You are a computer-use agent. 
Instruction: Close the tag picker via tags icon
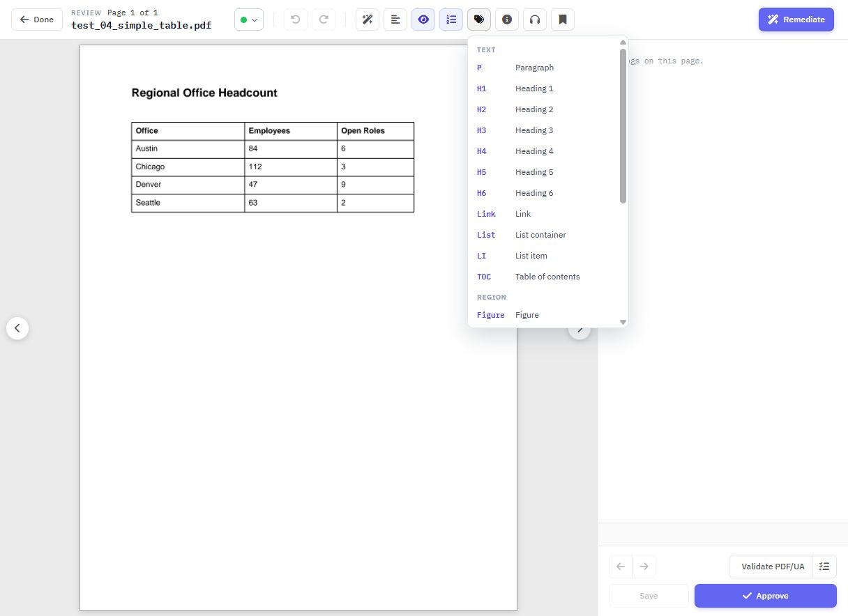[479, 20]
